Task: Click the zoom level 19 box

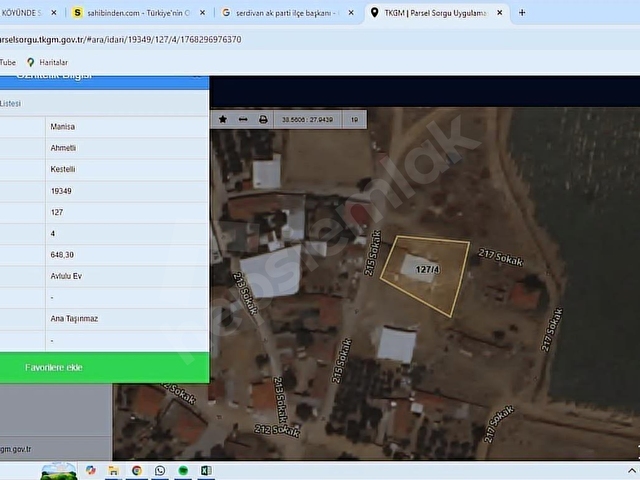Action: coord(354,120)
